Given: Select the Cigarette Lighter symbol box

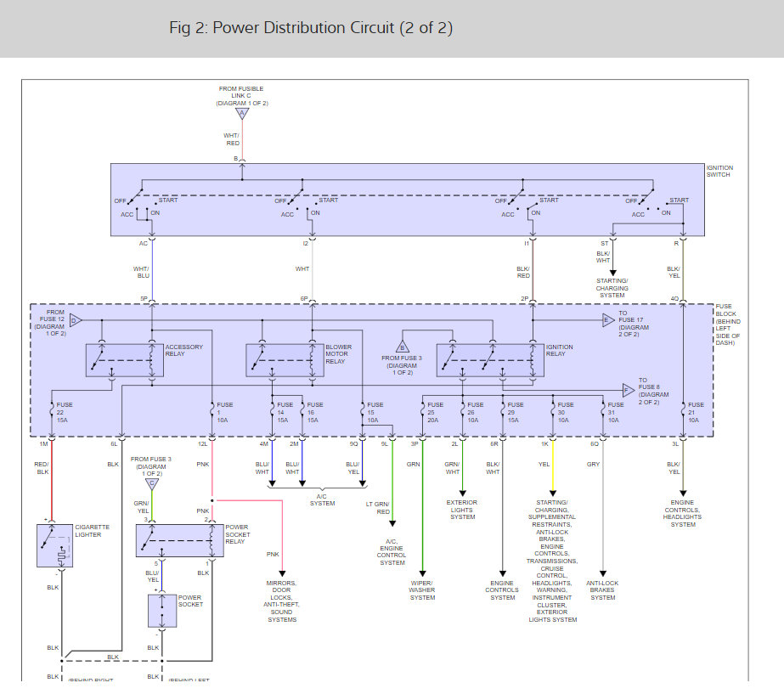Looking at the screenshot, I should tap(54, 545).
